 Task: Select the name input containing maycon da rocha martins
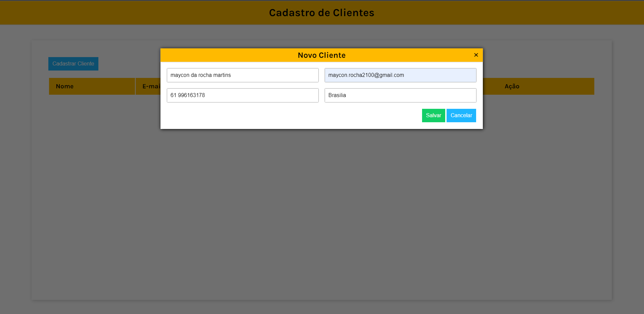242,75
